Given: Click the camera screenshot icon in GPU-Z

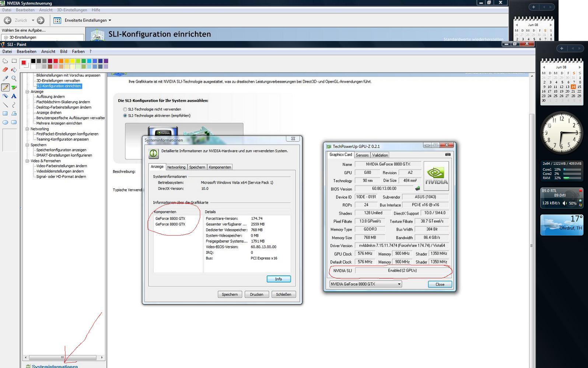Looking at the screenshot, I should coord(448,155).
